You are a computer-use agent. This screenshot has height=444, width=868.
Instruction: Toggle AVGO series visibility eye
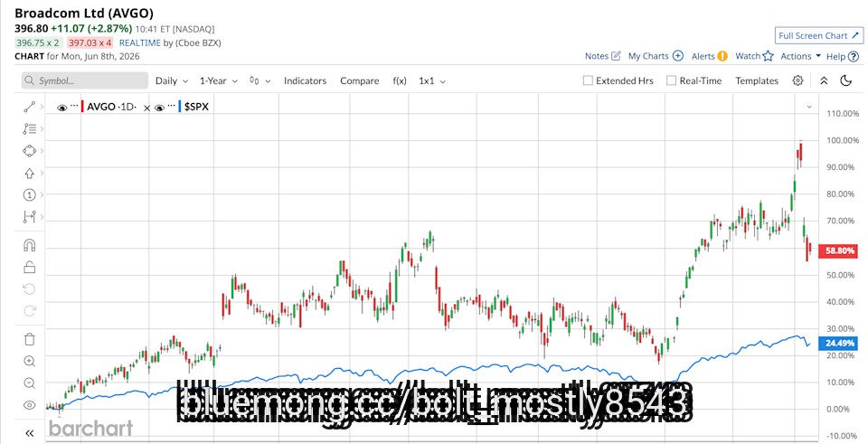point(62,108)
